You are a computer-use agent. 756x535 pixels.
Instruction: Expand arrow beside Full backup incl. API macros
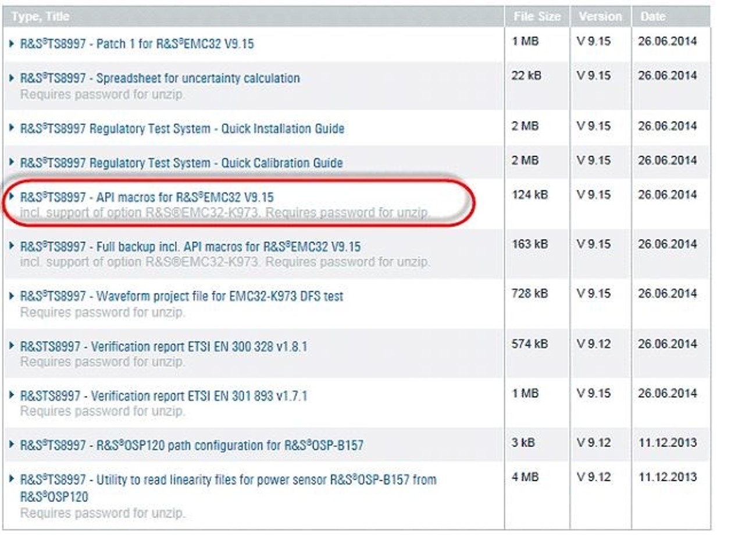[12, 247]
